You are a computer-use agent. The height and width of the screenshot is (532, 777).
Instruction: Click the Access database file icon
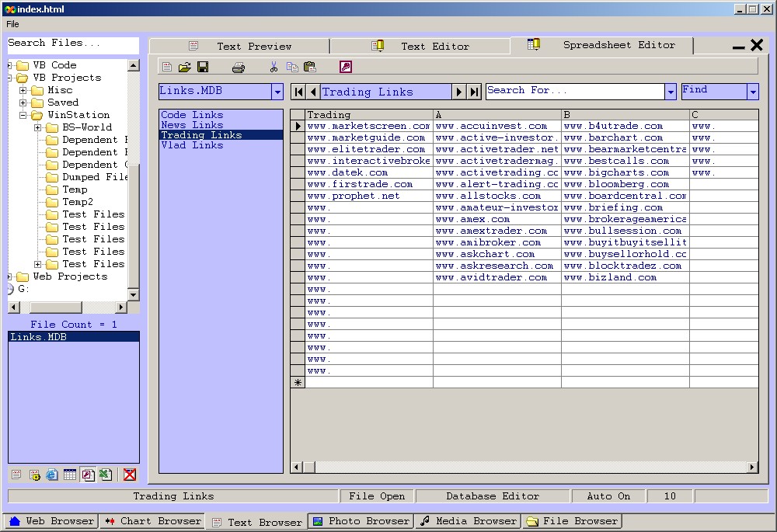click(x=88, y=475)
